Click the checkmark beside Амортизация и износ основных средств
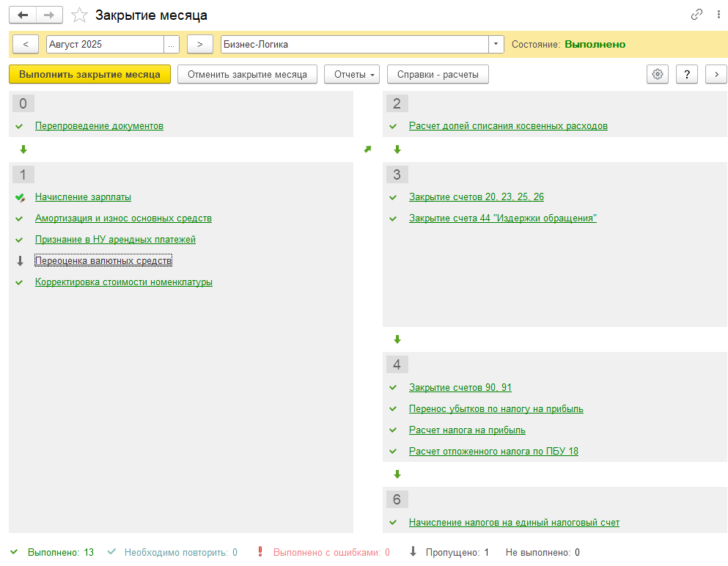Screen dimensions: 728x566 pos(19,218)
